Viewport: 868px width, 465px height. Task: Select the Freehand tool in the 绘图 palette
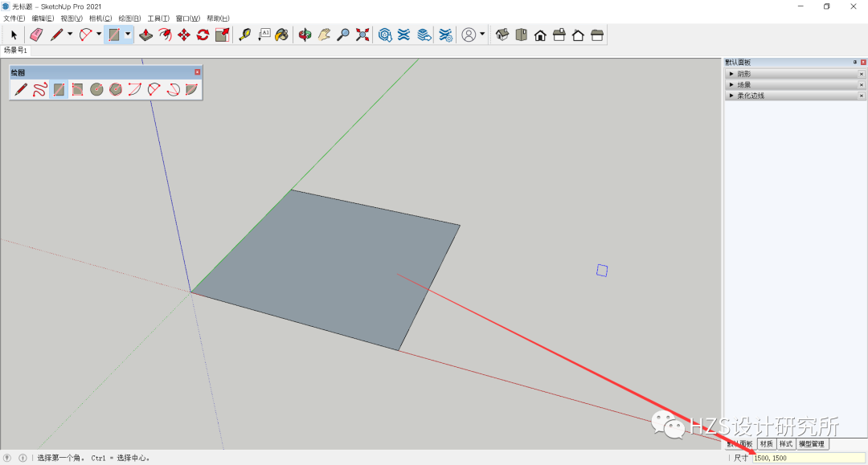tap(40, 89)
